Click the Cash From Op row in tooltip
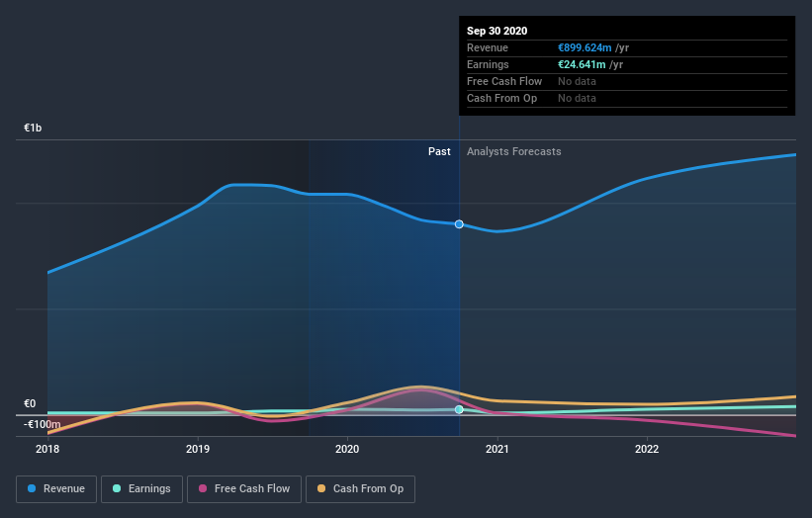 click(x=627, y=98)
